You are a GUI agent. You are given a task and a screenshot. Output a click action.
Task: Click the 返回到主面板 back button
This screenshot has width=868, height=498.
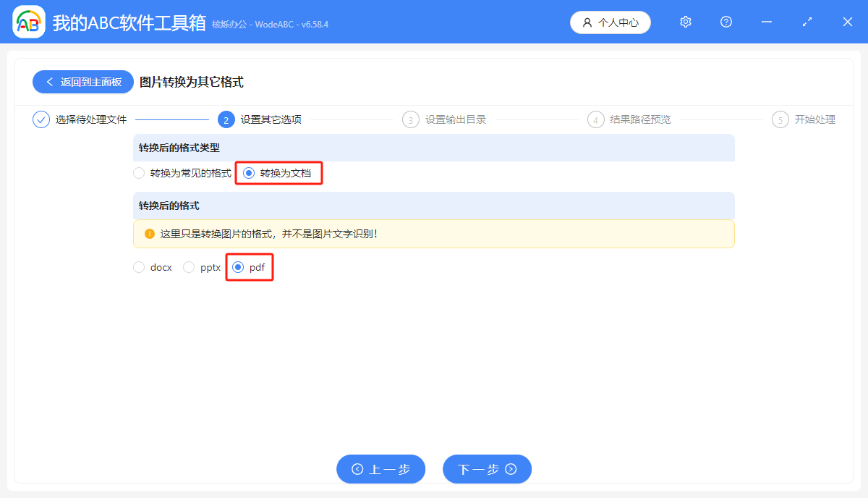click(x=82, y=82)
